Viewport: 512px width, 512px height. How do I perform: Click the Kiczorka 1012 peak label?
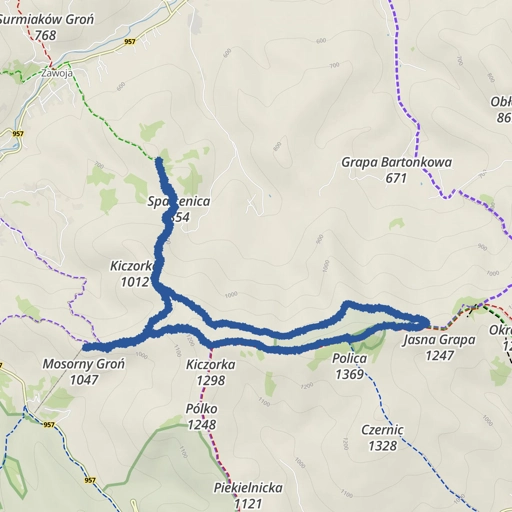click(x=133, y=274)
